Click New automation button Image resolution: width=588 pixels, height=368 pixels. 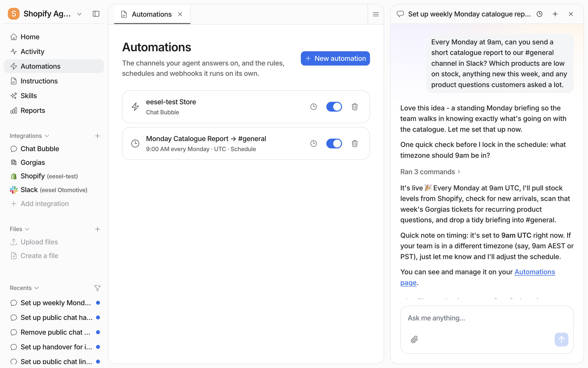[x=335, y=58]
